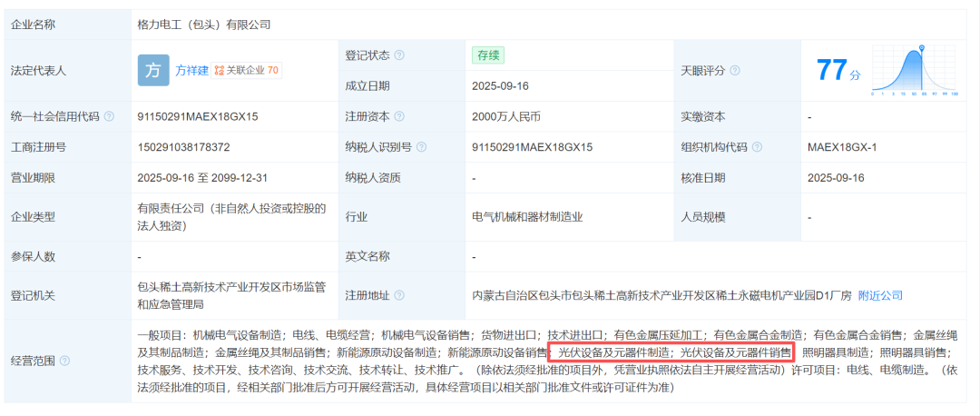Open the 方祥建 legal representative link
Screen dimensions: 980x416
(x=191, y=71)
